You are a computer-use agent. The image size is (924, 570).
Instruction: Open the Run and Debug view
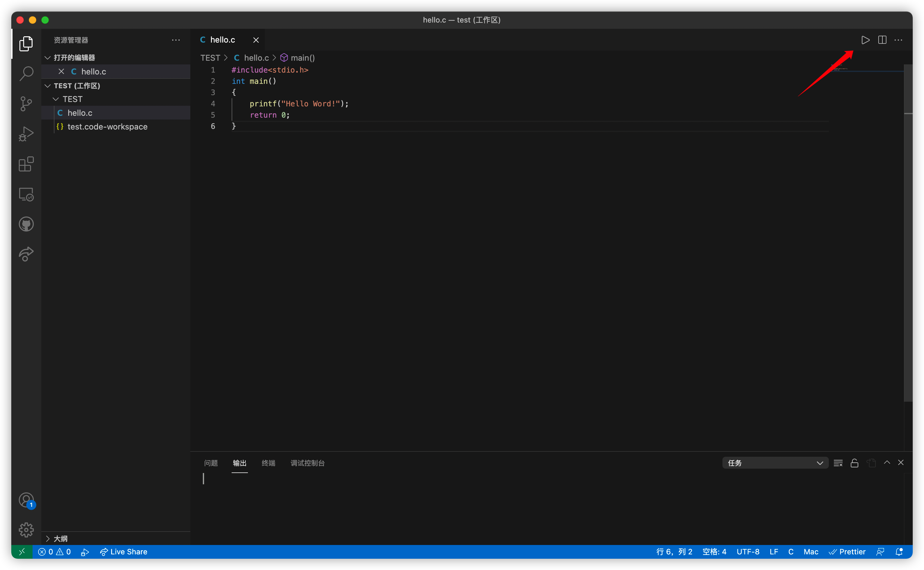[x=26, y=134]
